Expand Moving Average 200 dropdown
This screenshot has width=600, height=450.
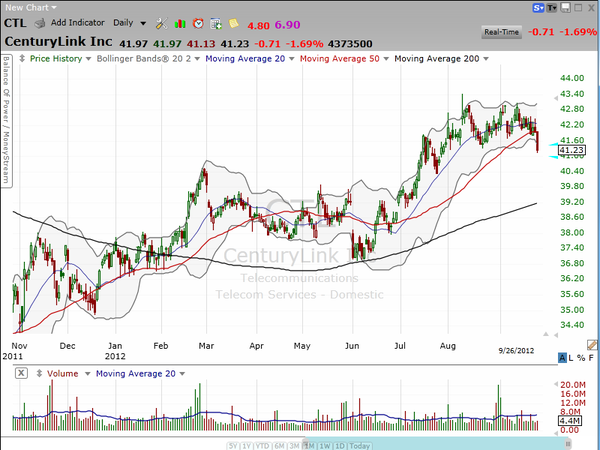[x=486, y=59]
